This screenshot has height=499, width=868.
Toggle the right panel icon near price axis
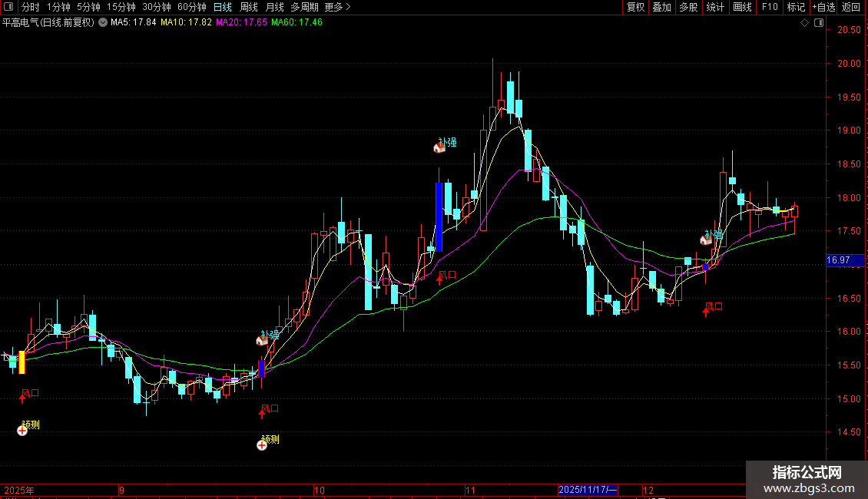click(x=819, y=23)
